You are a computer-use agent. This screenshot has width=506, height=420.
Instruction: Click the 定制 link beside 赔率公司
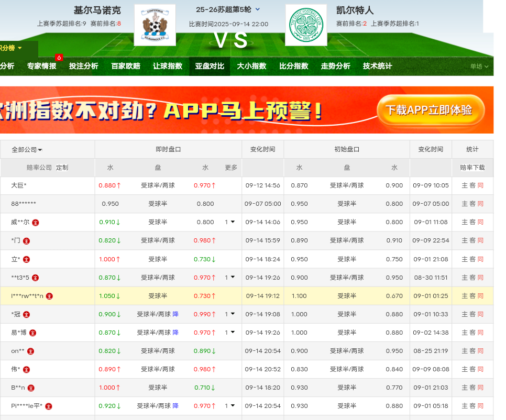(62, 168)
